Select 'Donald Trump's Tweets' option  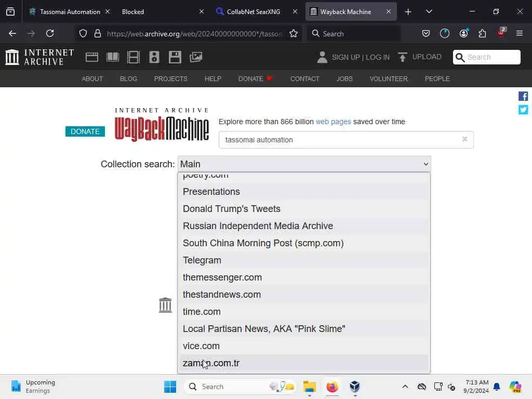304,209
